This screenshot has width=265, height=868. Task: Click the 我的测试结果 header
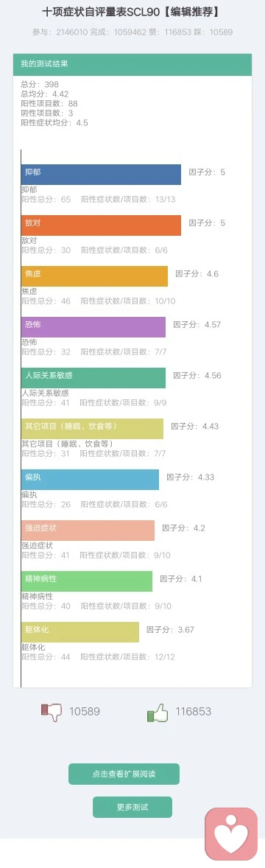[x=132, y=64]
